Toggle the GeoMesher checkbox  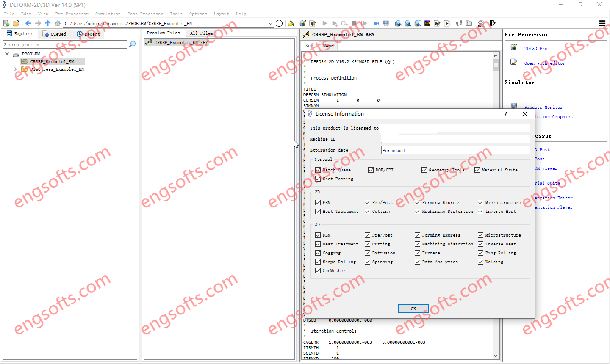pyautogui.click(x=318, y=270)
